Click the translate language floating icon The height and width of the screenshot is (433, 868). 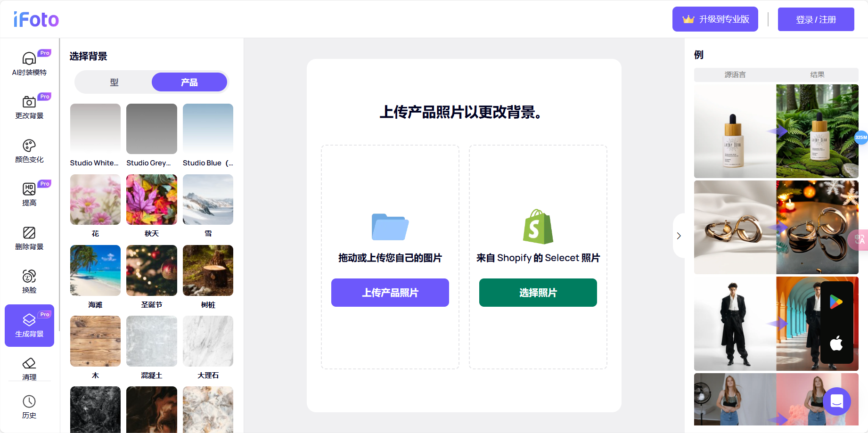click(859, 239)
